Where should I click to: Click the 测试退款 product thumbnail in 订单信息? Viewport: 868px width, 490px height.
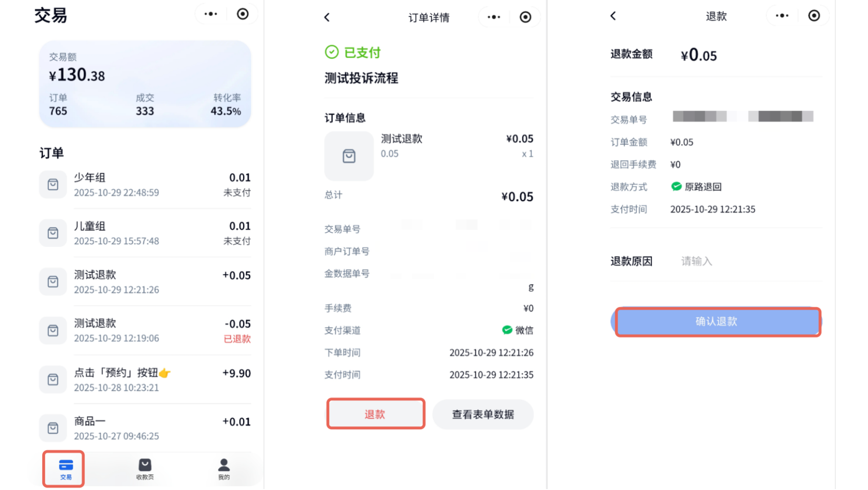(x=349, y=156)
